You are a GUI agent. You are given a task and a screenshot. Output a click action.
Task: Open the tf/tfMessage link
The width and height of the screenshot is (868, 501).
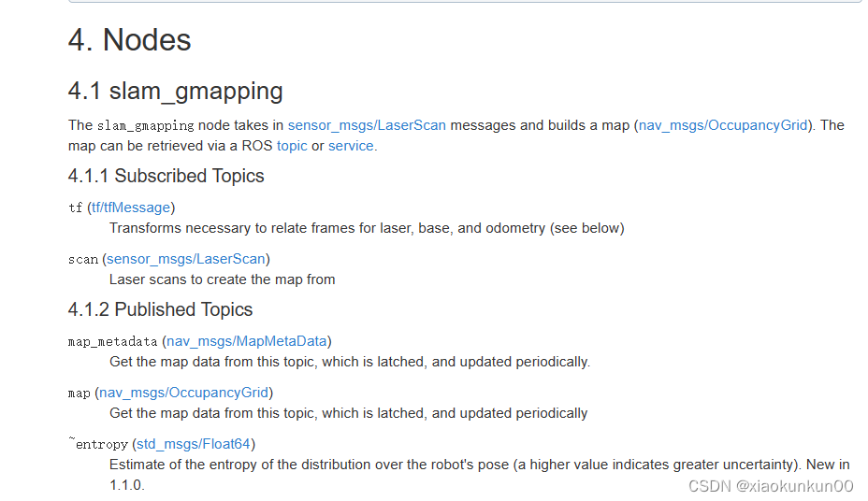(131, 208)
